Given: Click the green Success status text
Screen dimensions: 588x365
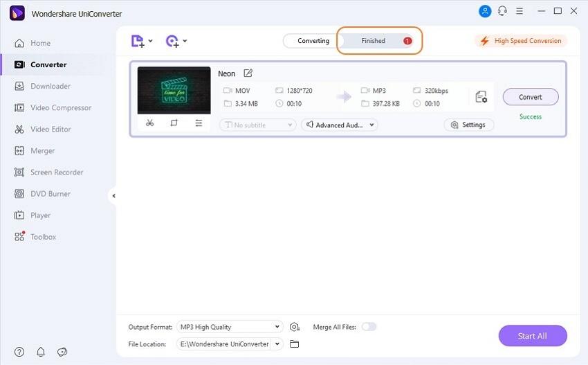Looking at the screenshot, I should (x=531, y=117).
